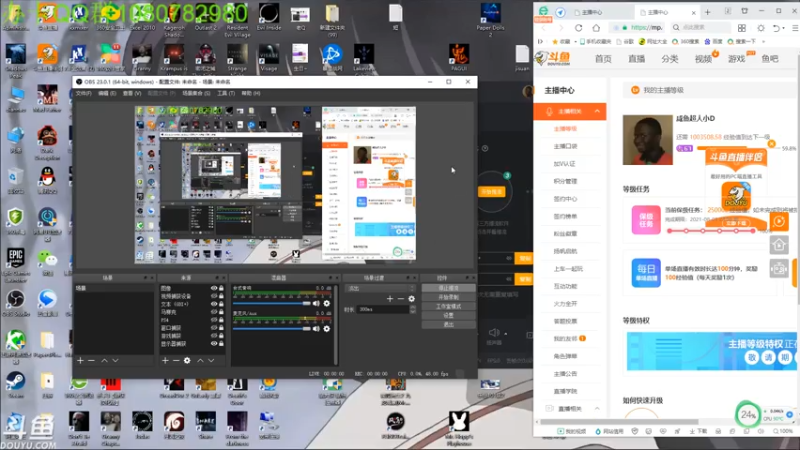The image size is (800, 450).
Task: Open 设置 from OBS controls
Action: 448,315
